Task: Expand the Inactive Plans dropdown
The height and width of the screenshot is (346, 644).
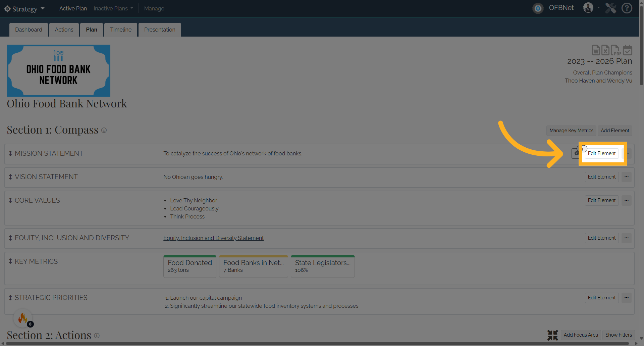Action: tap(113, 8)
